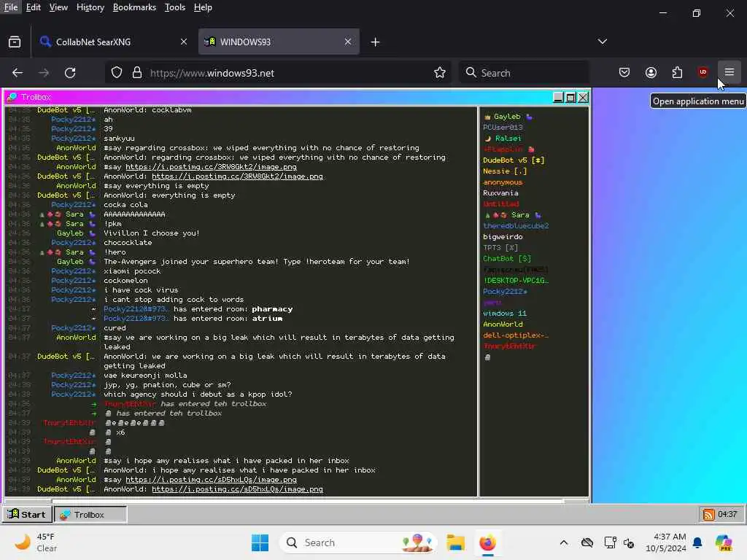Open the last sD5hxLQs image link by DudeBot
This screenshot has height=560, width=747.
coord(237,489)
